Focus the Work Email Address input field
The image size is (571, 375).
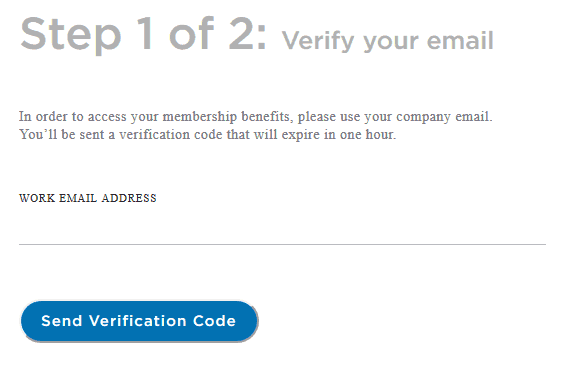pos(282,228)
